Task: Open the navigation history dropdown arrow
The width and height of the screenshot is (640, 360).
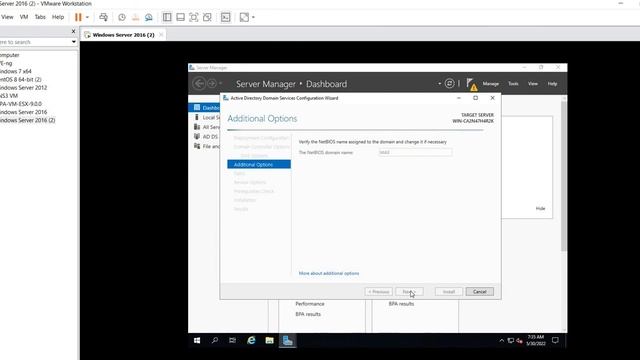Action: (x=221, y=84)
